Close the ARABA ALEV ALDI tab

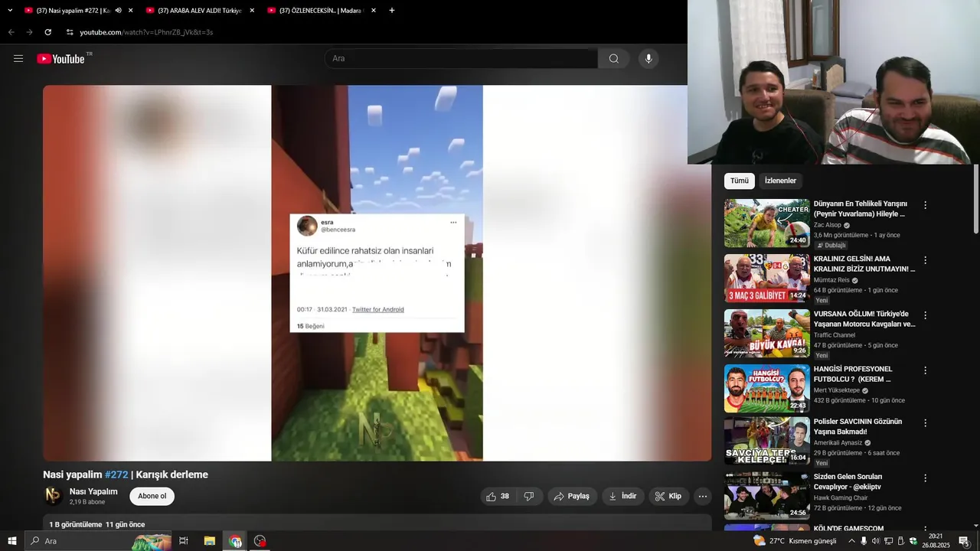pos(252,11)
